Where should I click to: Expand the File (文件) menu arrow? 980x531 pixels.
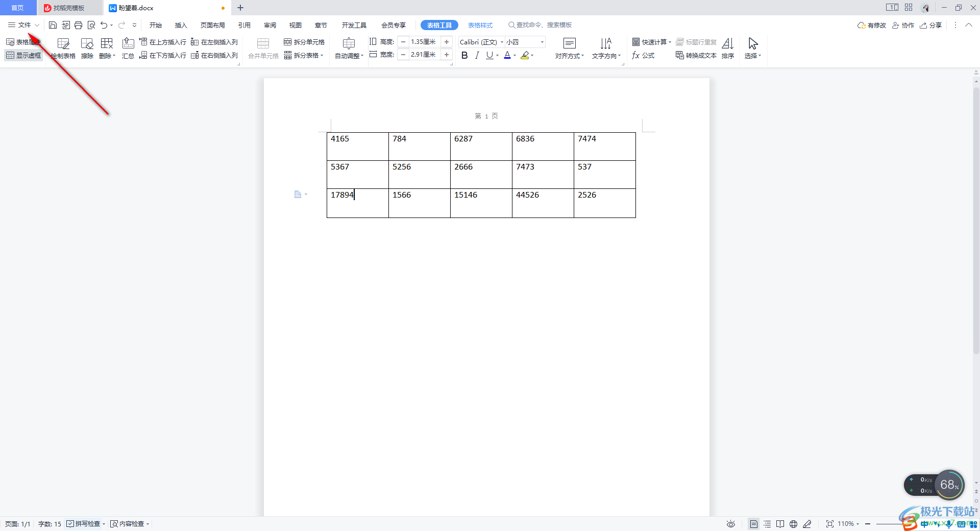(37, 25)
